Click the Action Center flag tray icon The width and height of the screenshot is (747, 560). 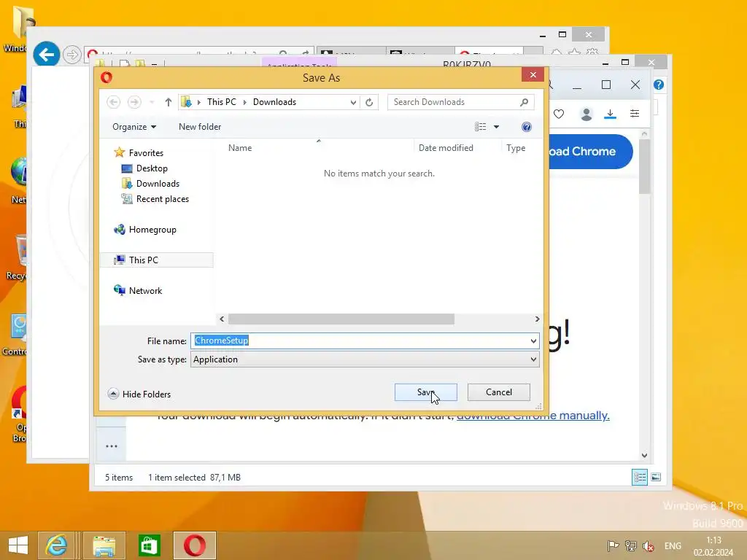[613, 546]
